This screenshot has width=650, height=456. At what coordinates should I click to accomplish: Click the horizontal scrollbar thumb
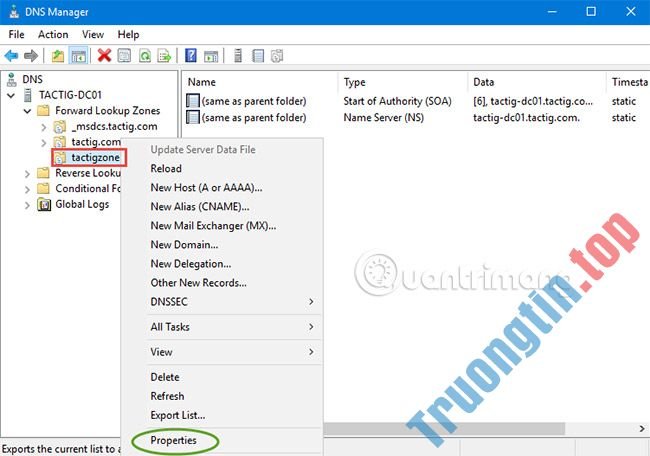point(444,429)
